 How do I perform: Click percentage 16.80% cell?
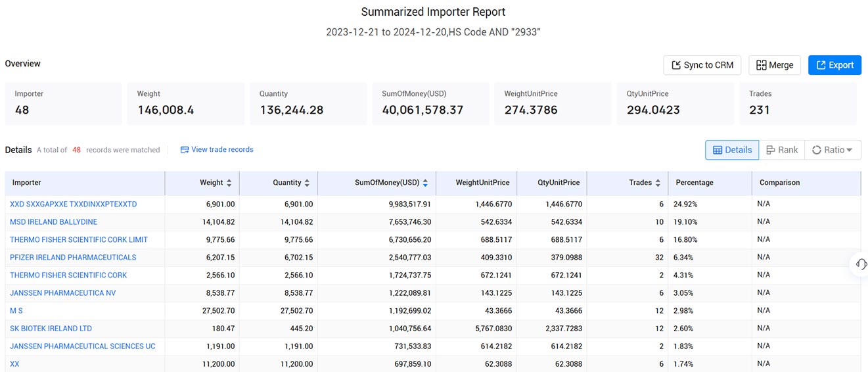685,240
